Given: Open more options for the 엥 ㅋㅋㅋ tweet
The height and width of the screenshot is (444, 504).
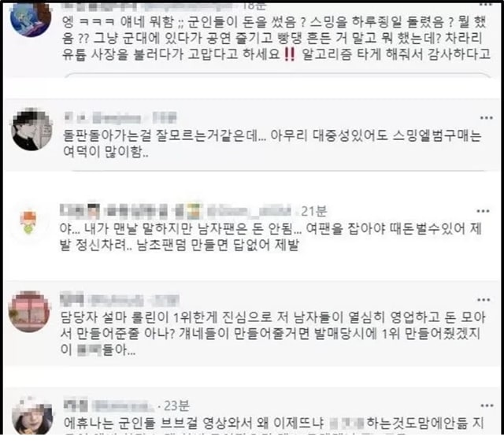Looking at the screenshot, I should (485, 5).
